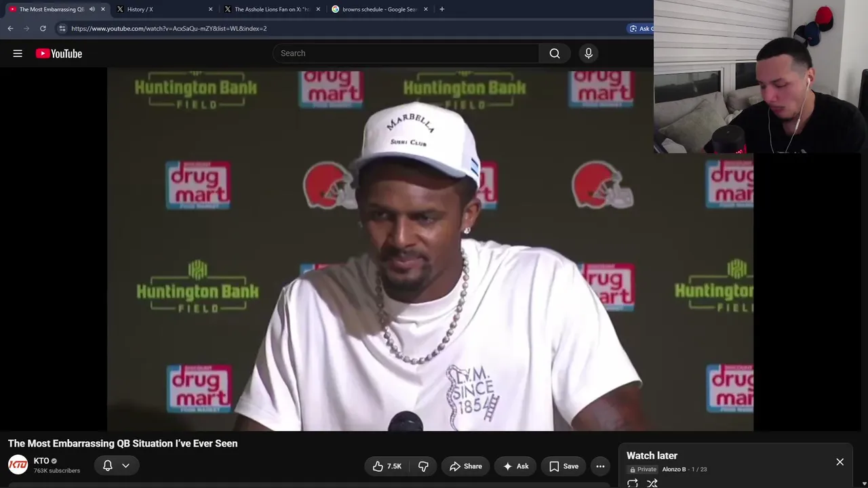
Task: Close The Most Embarrassing QB tab
Action: pyautogui.click(x=103, y=9)
